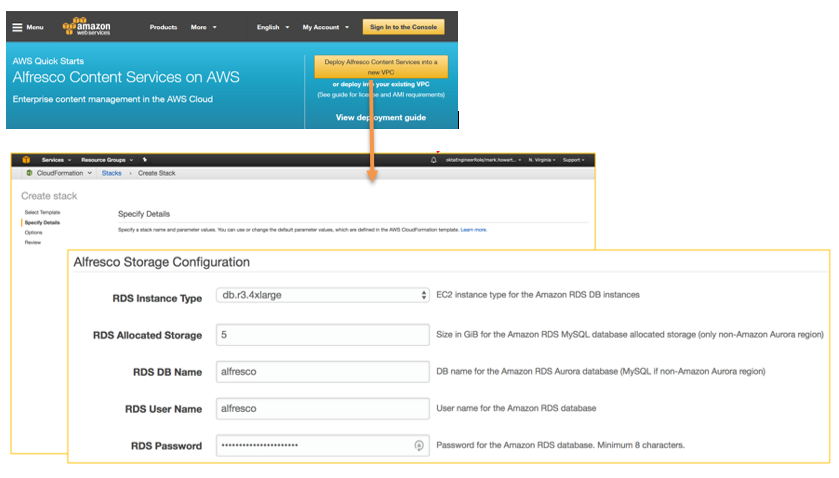Select the Review step

coord(33,242)
